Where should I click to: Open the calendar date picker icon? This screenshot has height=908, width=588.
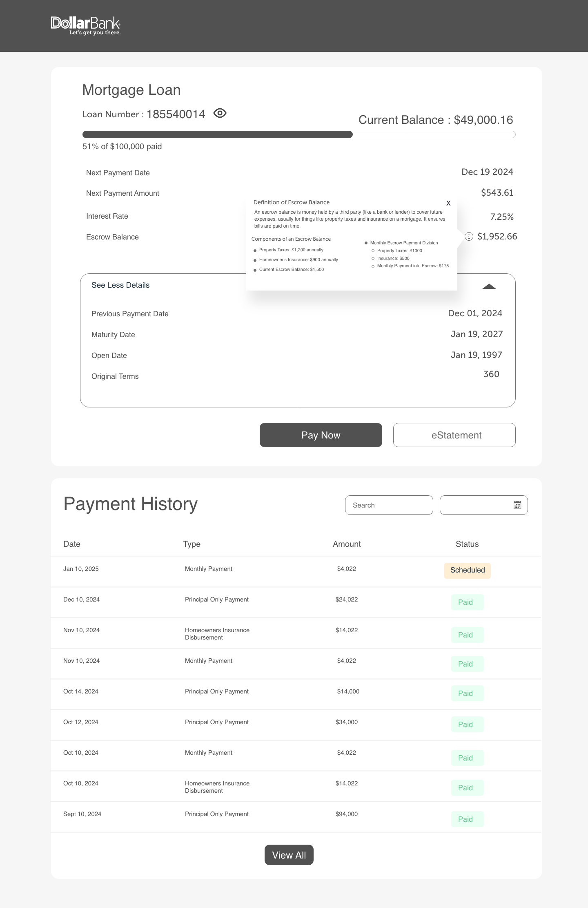click(x=517, y=505)
